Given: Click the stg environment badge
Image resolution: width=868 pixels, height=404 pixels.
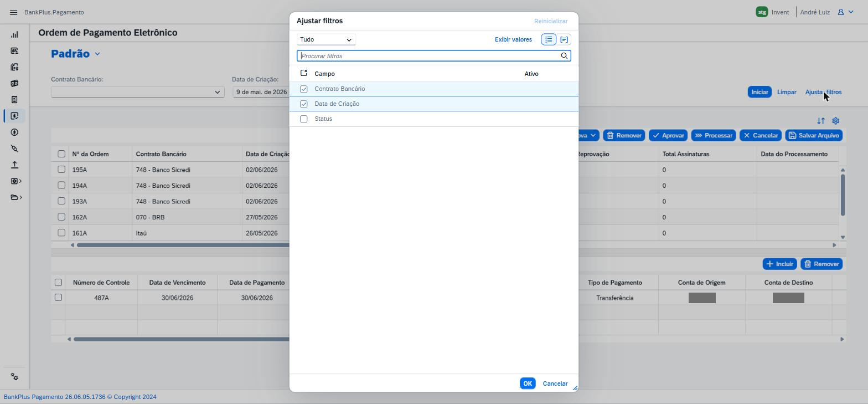Looking at the screenshot, I should tap(762, 12).
